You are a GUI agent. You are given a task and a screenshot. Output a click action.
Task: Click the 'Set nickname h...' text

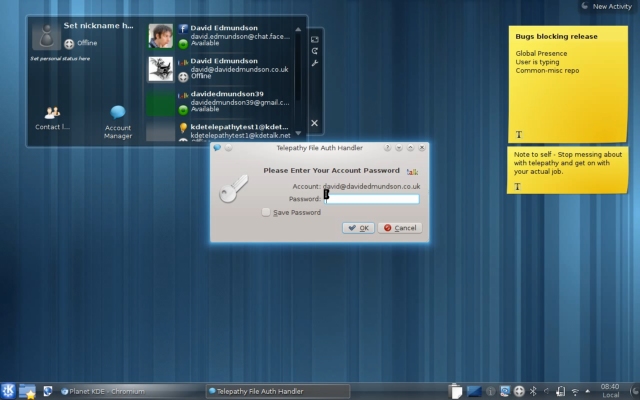98,25
